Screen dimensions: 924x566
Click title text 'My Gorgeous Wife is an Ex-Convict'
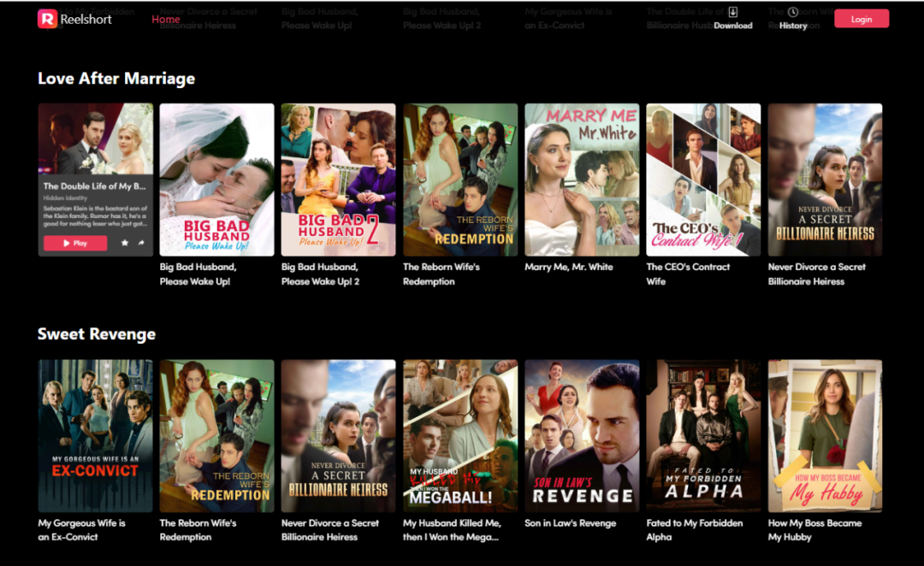[82, 529]
